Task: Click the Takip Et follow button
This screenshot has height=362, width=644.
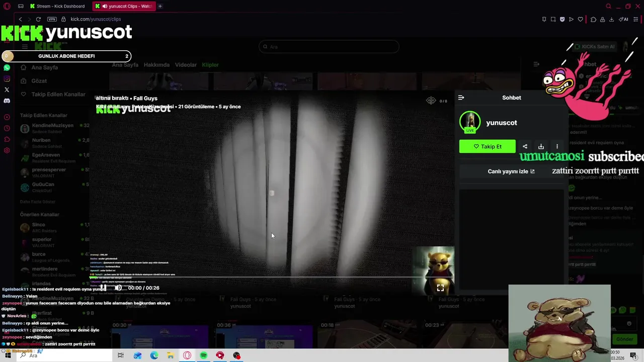Action: 487,146
